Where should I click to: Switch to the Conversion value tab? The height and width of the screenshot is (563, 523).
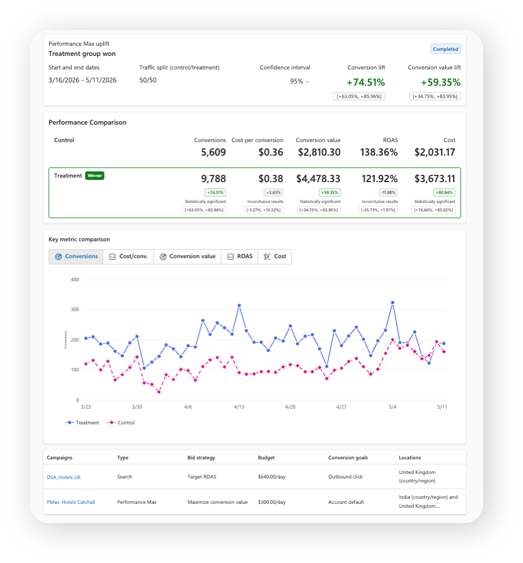pyautogui.click(x=187, y=256)
